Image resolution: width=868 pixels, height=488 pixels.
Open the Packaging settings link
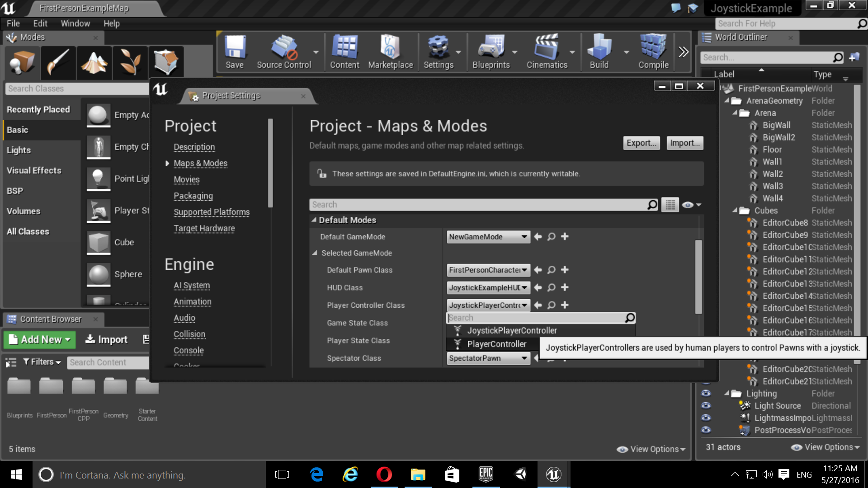(193, 196)
